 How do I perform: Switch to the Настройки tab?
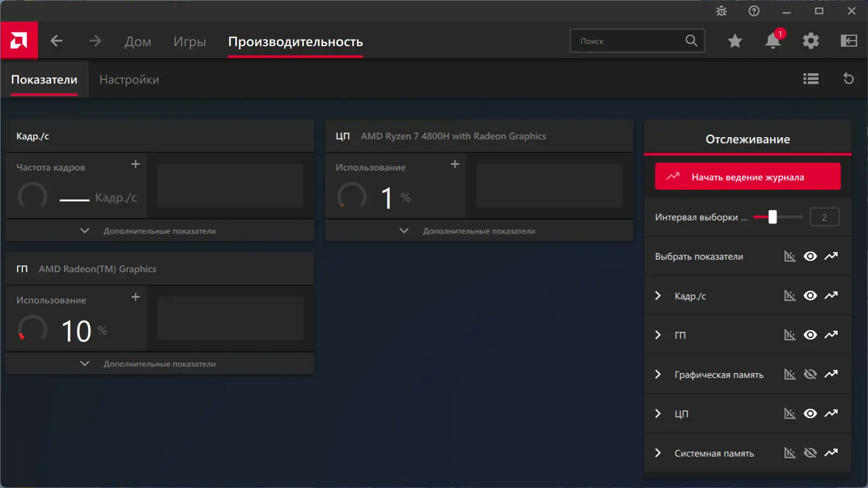tap(129, 80)
